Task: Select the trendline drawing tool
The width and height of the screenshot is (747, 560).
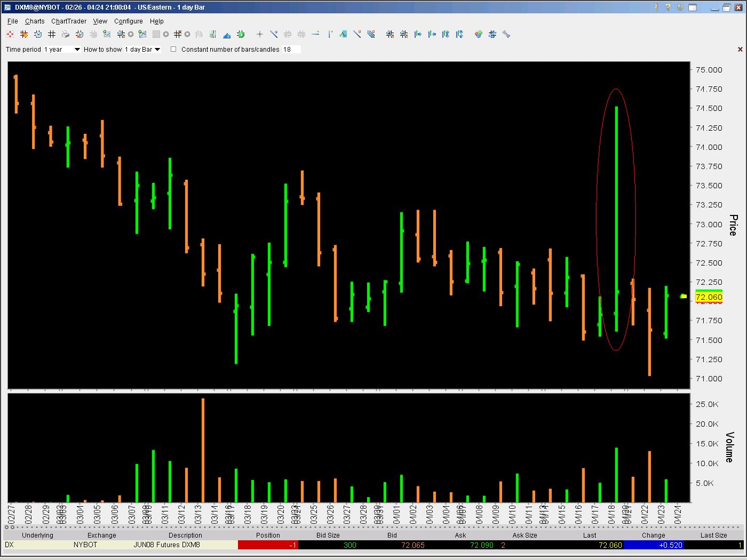Action: (x=274, y=34)
